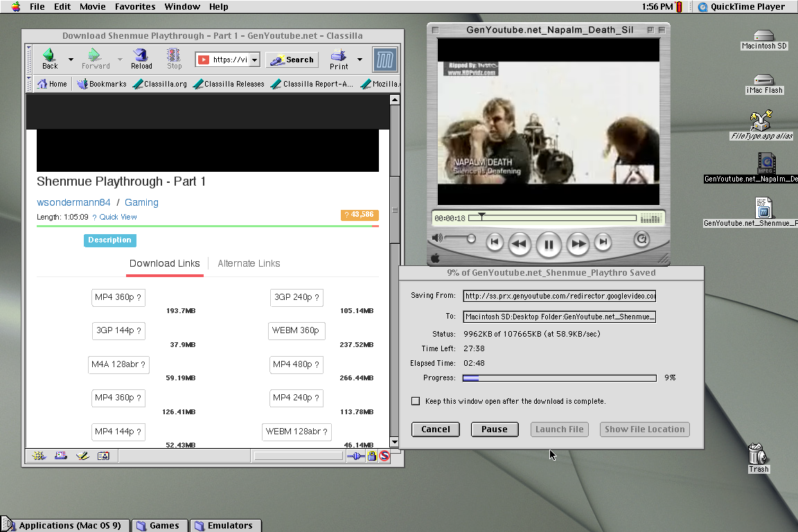Jump to the end of QuickTime movie
Viewport: 798px width, 532px height.
coord(603,242)
